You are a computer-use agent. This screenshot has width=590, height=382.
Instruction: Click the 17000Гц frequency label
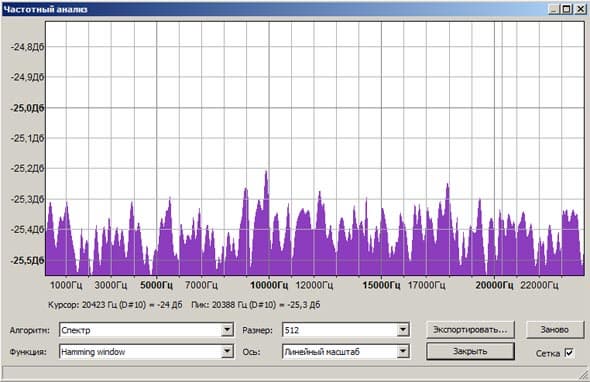coord(426,285)
